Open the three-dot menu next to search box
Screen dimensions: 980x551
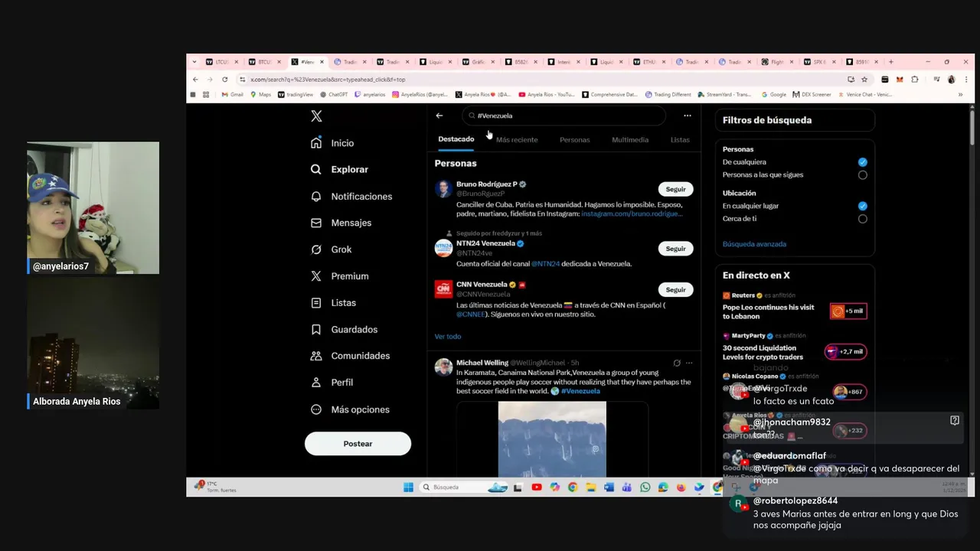point(688,116)
